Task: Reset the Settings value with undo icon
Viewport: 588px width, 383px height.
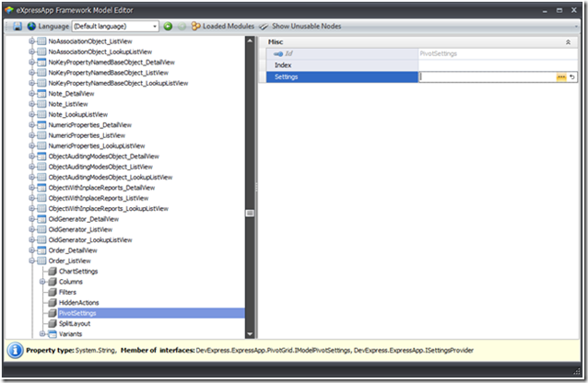Action: tap(572, 76)
